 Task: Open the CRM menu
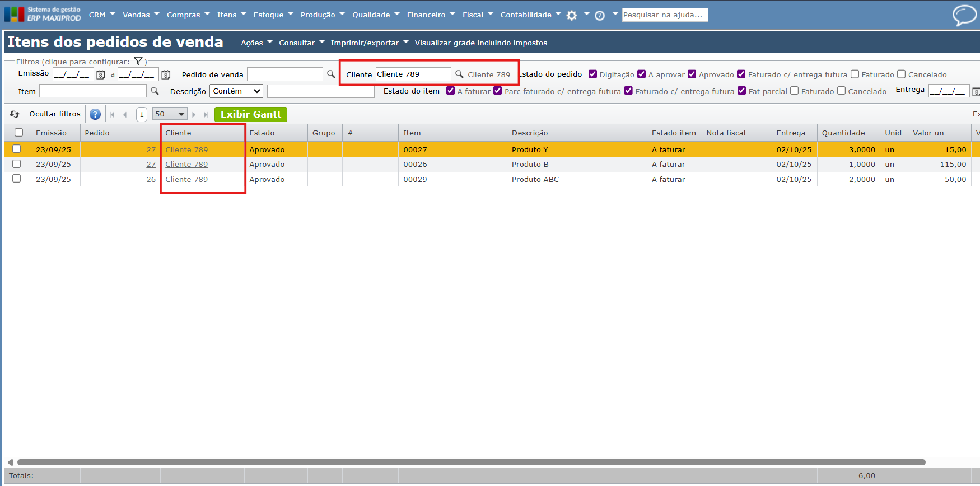pyautogui.click(x=102, y=15)
